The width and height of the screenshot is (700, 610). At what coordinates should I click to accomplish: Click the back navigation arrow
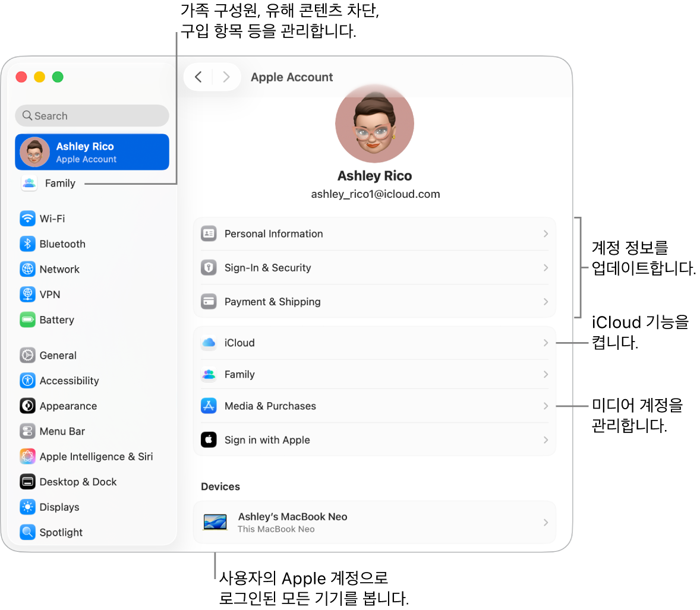click(x=198, y=77)
